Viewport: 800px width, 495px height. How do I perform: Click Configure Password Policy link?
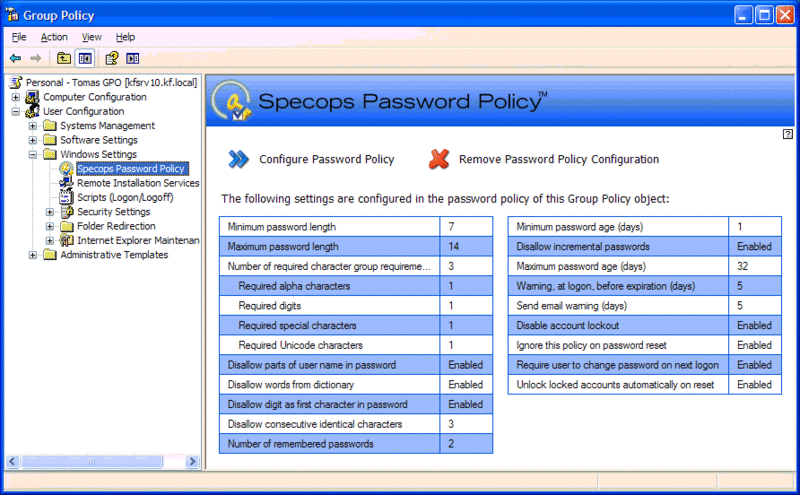tap(327, 159)
